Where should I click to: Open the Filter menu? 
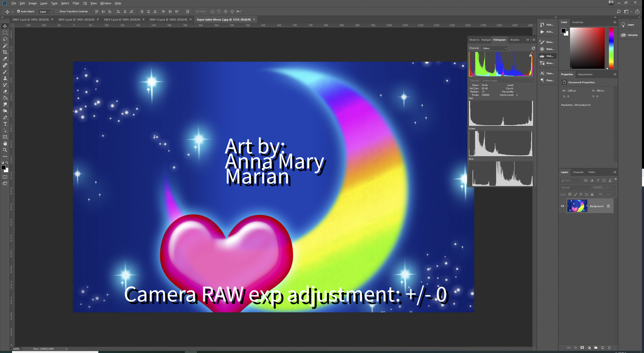(76, 3)
